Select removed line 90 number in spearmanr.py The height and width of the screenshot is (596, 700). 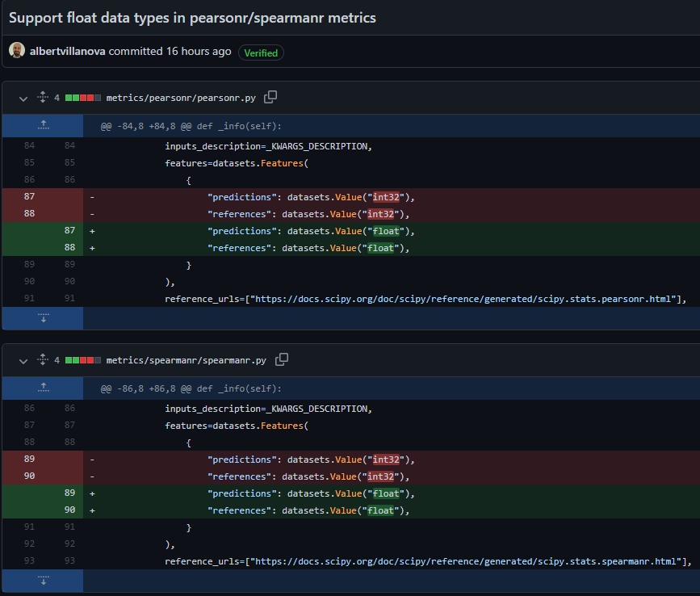[x=29, y=476]
